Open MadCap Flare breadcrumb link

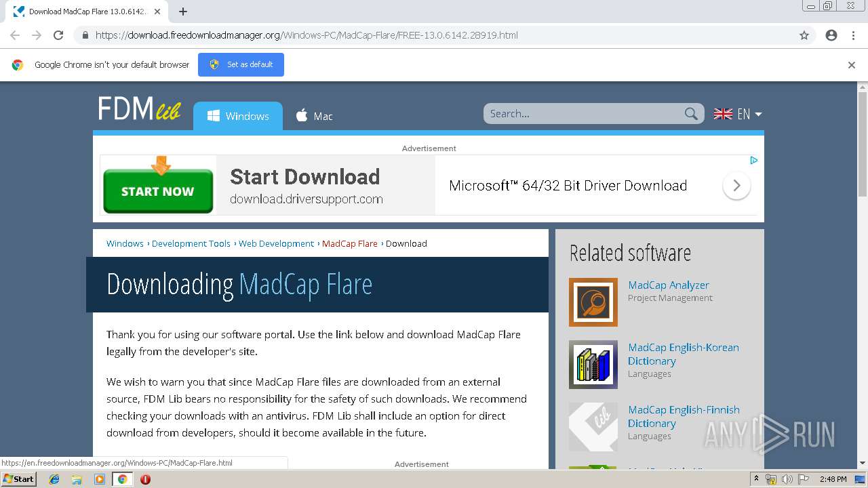(x=350, y=243)
